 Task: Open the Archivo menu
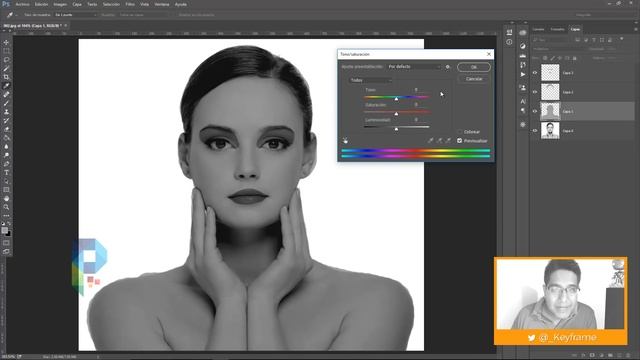tap(22, 4)
